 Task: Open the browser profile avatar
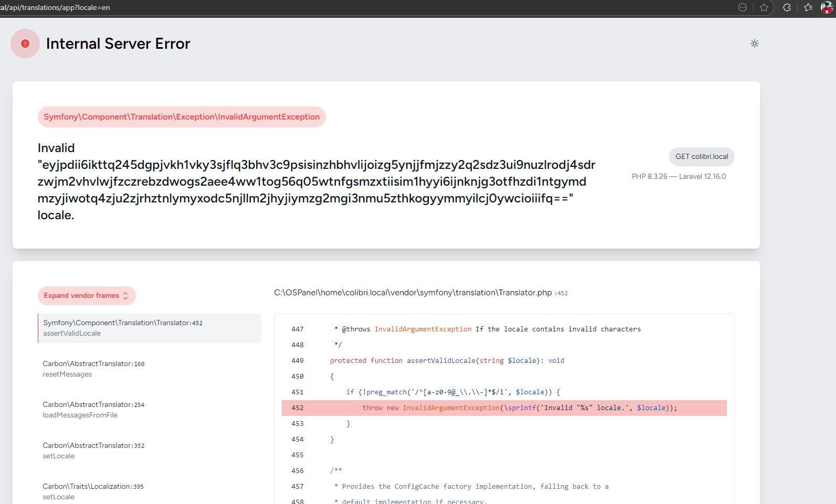827,7
